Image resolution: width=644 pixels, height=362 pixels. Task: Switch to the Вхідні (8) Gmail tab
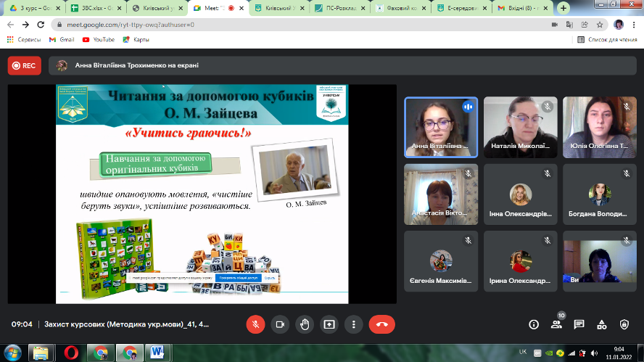(x=522, y=8)
